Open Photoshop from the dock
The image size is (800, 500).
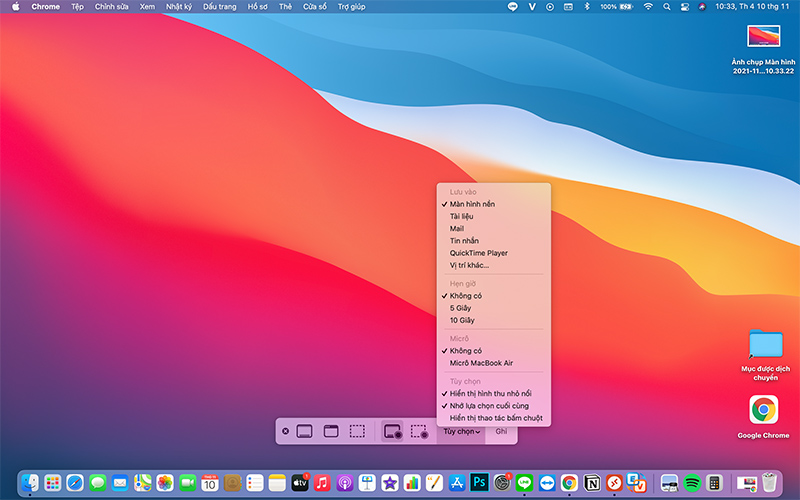pyautogui.click(x=479, y=483)
